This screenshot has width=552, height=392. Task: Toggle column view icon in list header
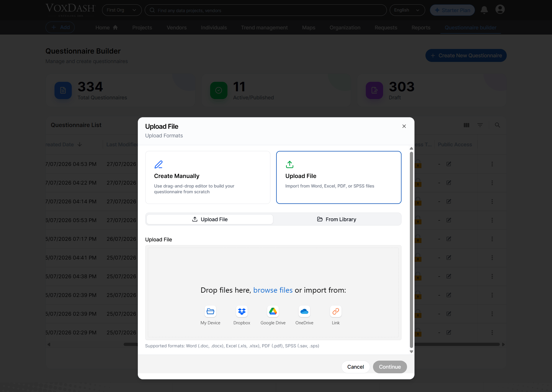(x=466, y=125)
